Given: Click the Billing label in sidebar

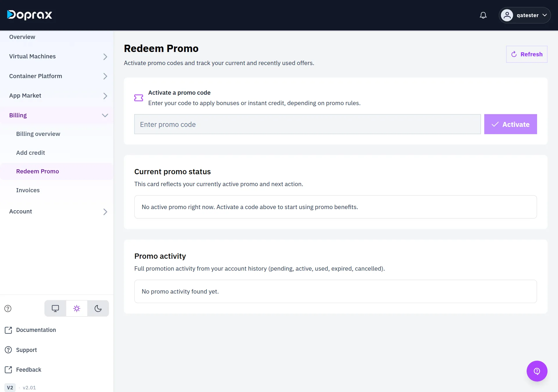Looking at the screenshot, I should 18,115.
